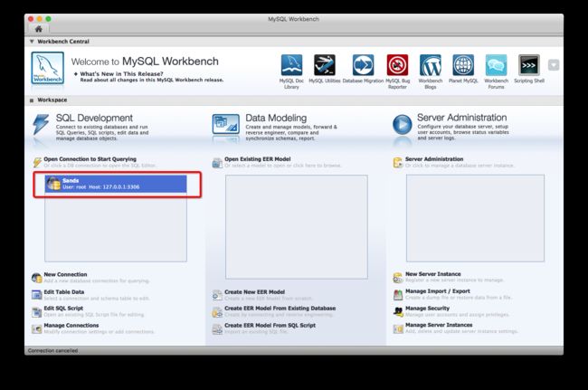588x390 pixels.
Task: Click the SQL Development lightning icon
Action: coord(41,125)
